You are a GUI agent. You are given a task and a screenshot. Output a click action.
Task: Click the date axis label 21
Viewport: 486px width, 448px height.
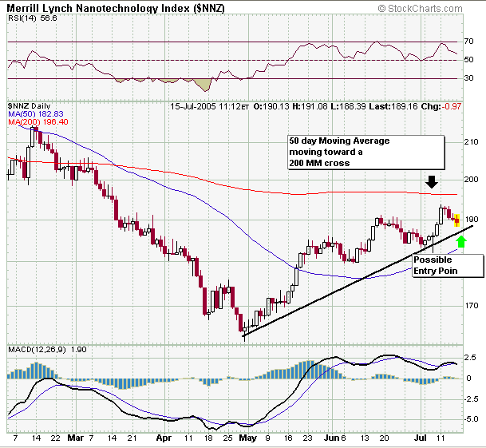(x=132, y=438)
